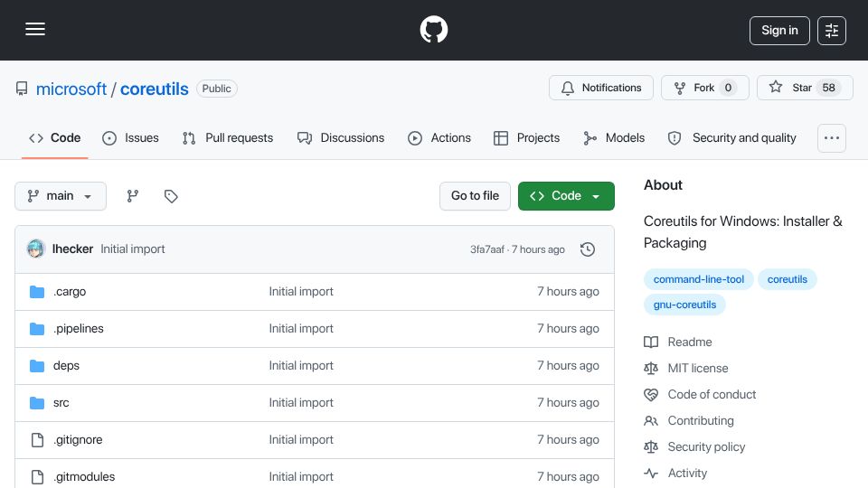Click the deps folder icon
868x488 pixels.
tap(37, 366)
